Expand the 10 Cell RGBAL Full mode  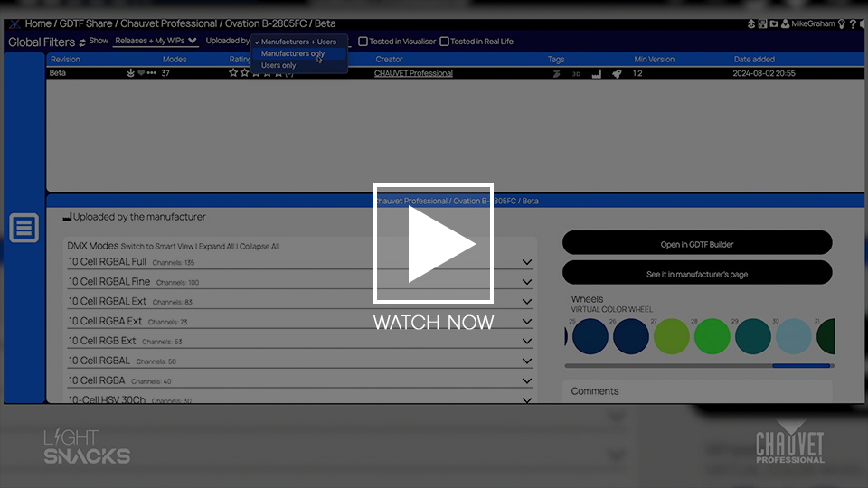527,262
